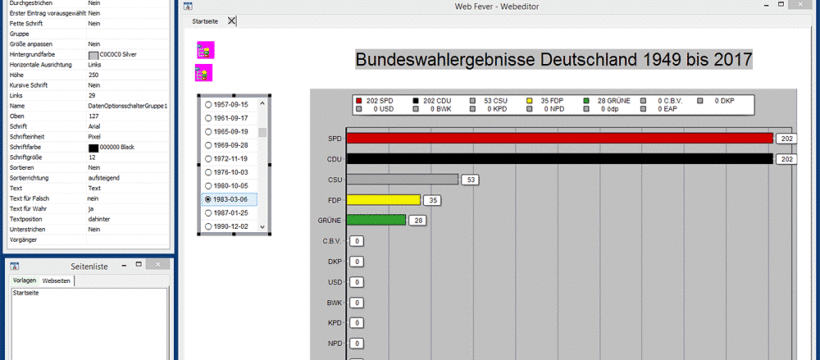Click the gray CSU bar in chart
The width and height of the screenshot is (820, 360).
point(403,179)
